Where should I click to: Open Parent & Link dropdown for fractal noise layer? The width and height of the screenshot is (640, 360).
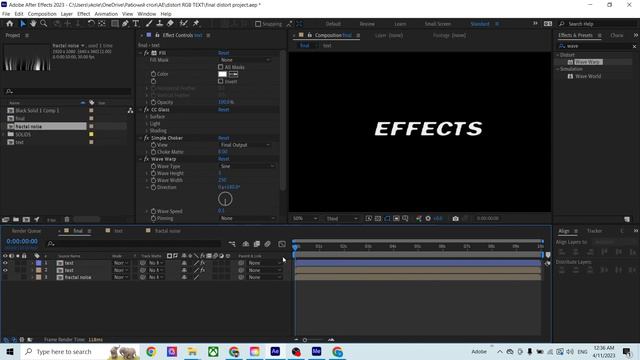click(x=264, y=277)
